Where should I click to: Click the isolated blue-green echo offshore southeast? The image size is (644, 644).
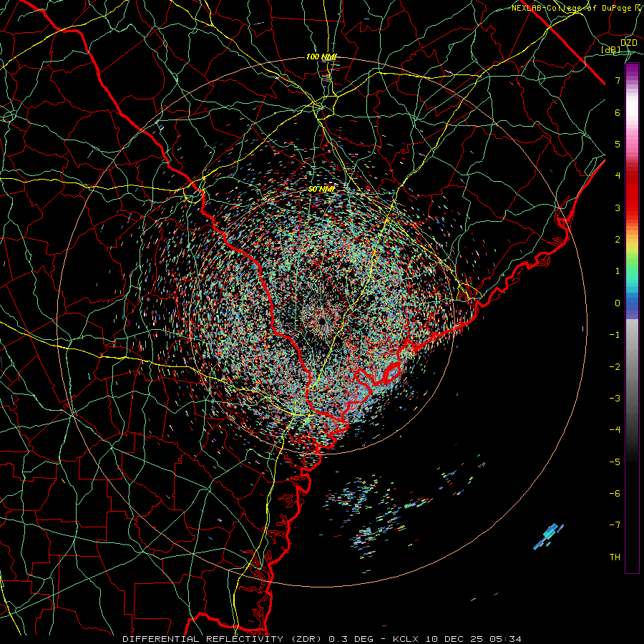549,536
